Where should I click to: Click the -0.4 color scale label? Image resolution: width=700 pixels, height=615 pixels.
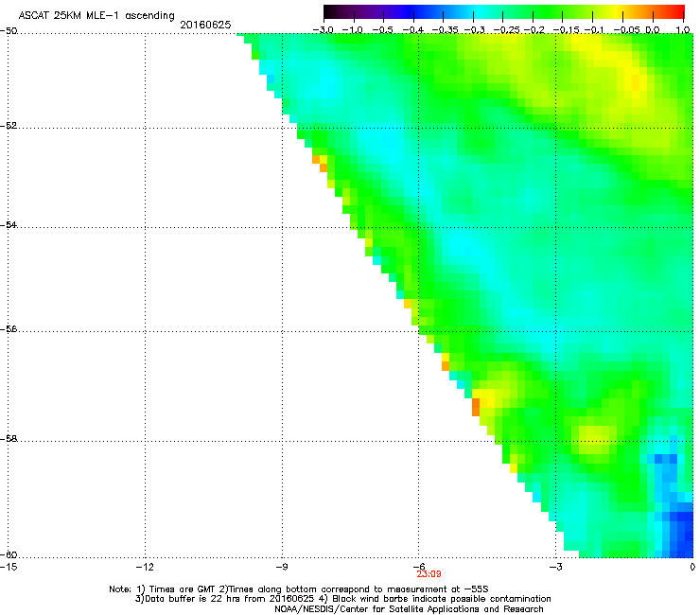point(413,30)
